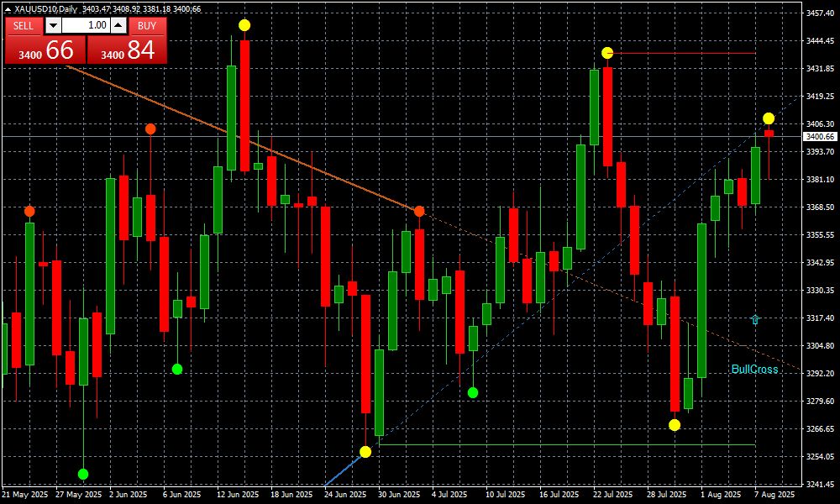The image size is (840, 504).
Task: Click the 3400.66 current price label
Action: (819, 136)
